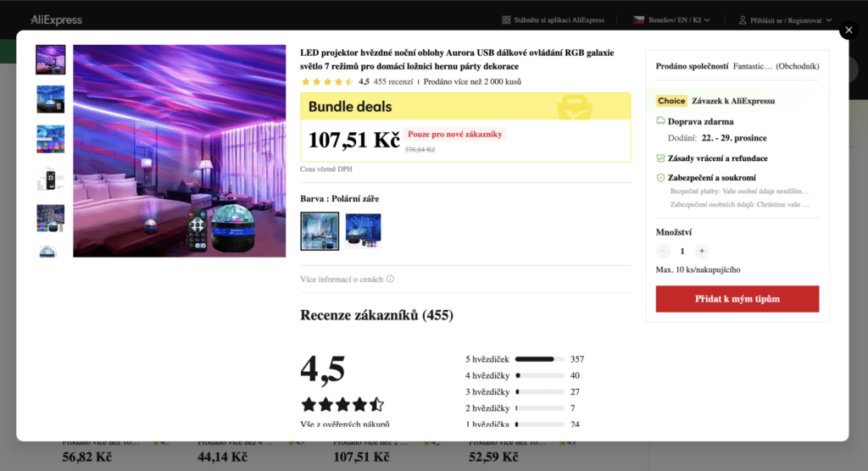Click the plus icon to increase quantity
Image resolution: width=868 pixels, height=471 pixels.
click(x=702, y=251)
